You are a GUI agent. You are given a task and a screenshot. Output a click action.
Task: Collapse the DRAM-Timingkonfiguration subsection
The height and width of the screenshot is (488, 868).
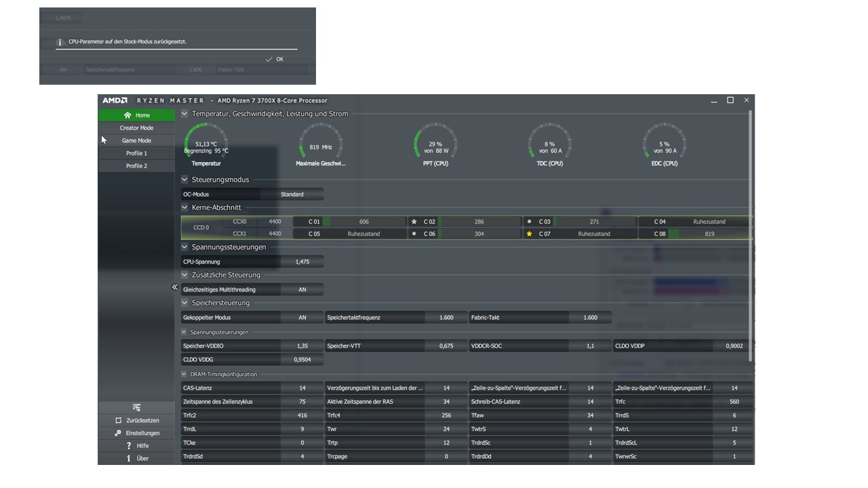tap(184, 374)
